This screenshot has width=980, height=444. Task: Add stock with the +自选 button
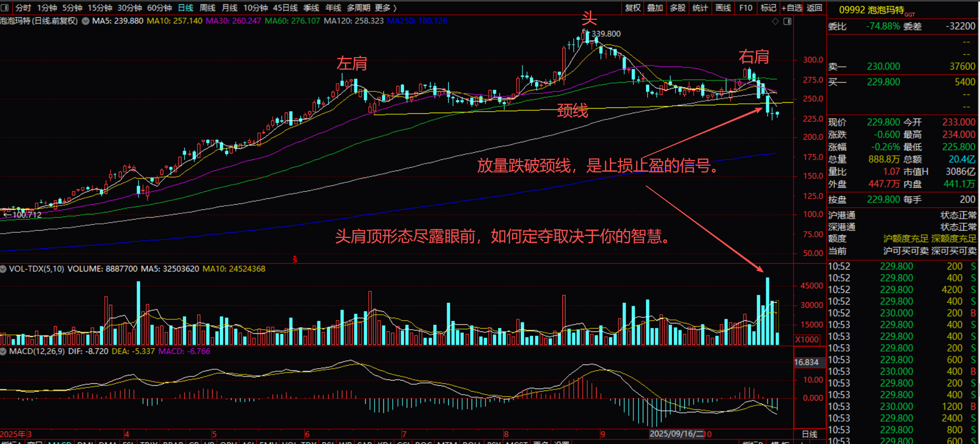[x=792, y=8]
